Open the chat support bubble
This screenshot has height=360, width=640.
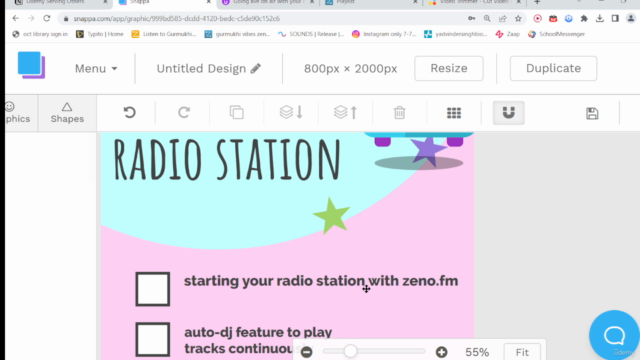(614, 335)
